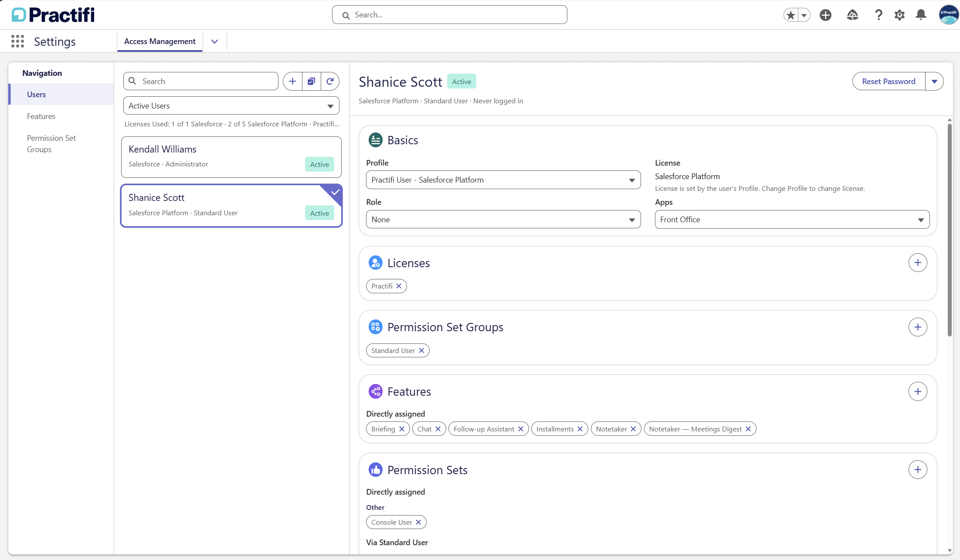Add a feature in Features section

coord(918,392)
